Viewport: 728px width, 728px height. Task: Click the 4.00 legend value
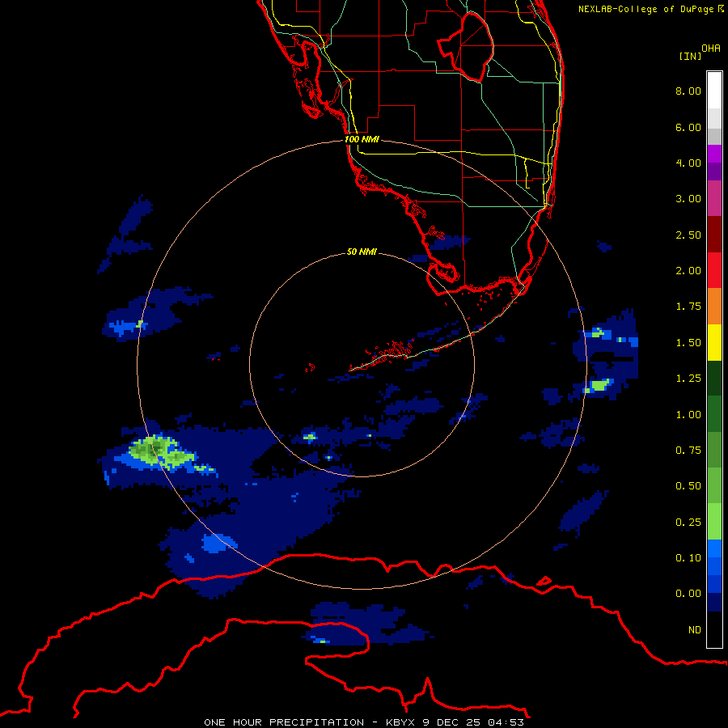(688, 163)
